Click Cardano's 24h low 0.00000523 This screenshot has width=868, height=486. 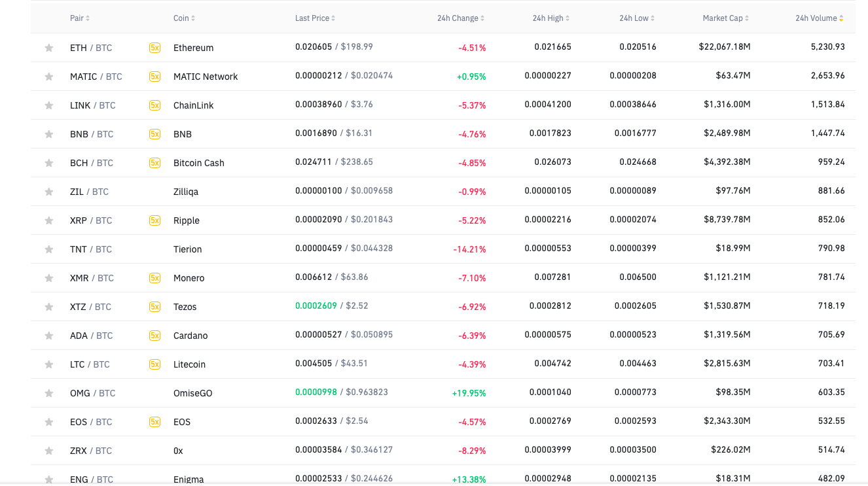[633, 335]
